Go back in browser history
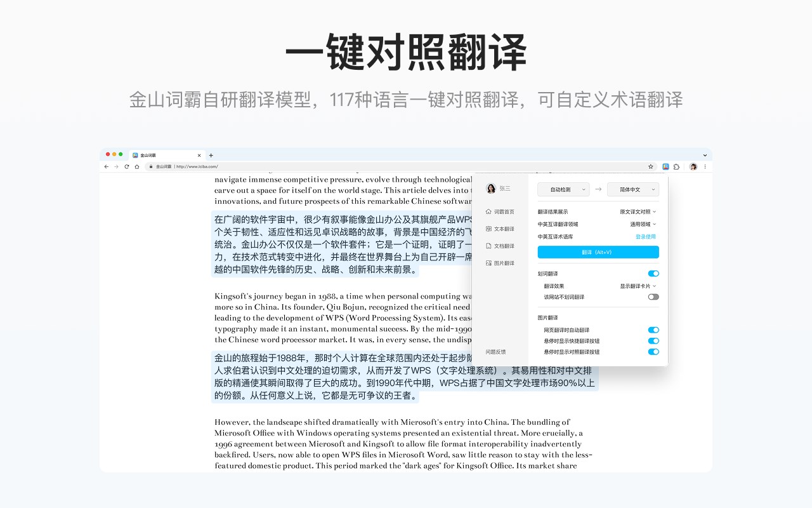812x508 pixels. tap(107, 166)
